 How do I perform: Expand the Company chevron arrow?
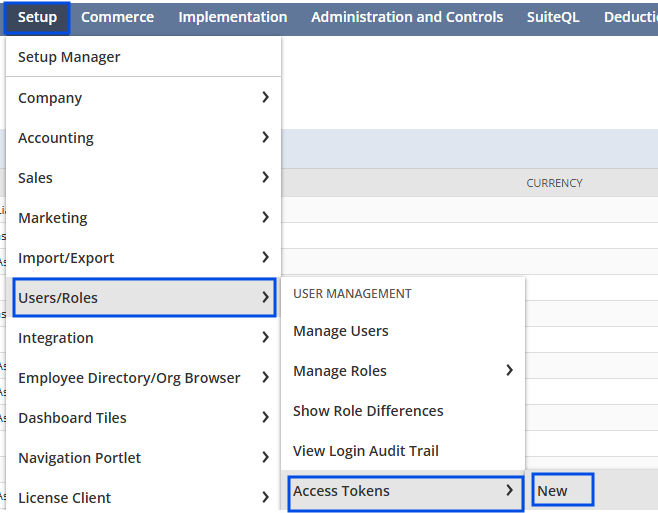pyautogui.click(x=265, y=97)
